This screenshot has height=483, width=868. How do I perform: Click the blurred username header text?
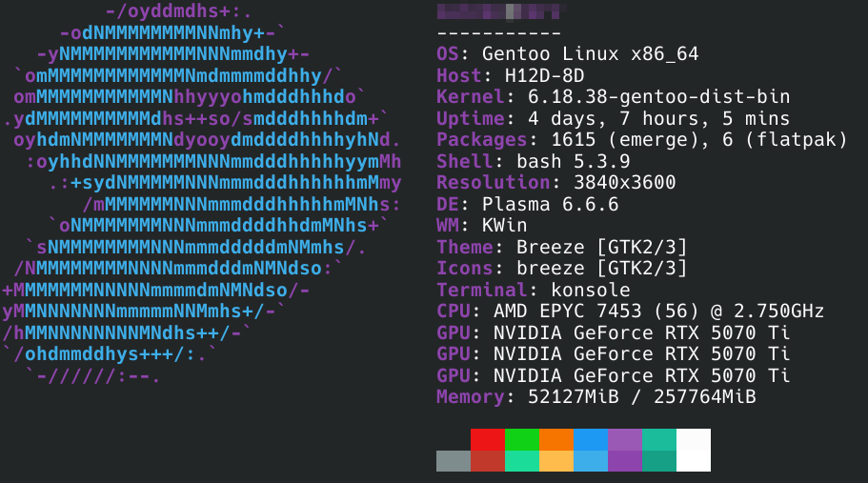coord(500,11)
